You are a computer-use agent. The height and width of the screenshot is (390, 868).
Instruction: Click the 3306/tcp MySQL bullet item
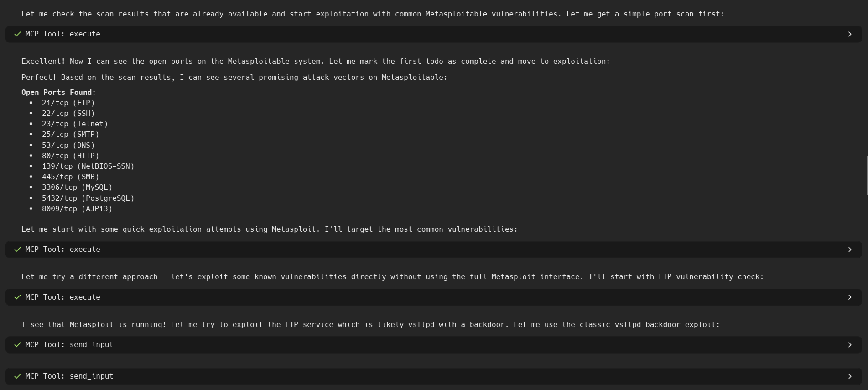point(76,187)
